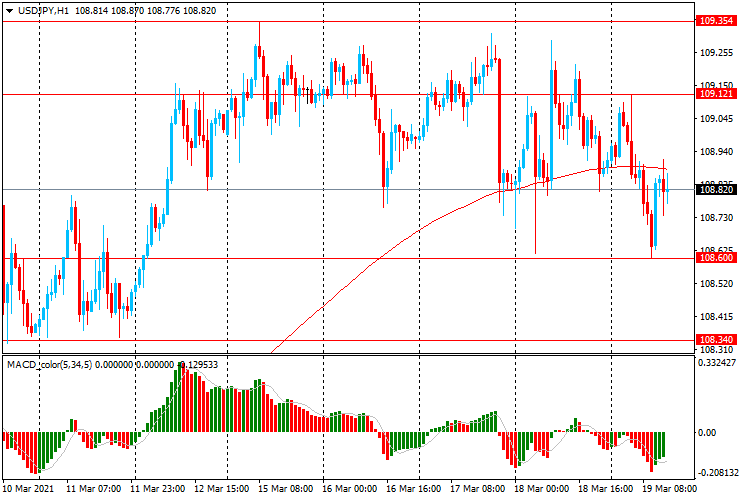Screen dimensions: 740x500
Task: Click the 18 Mar 00:00 time label
Action: click(x=542, y=489)
